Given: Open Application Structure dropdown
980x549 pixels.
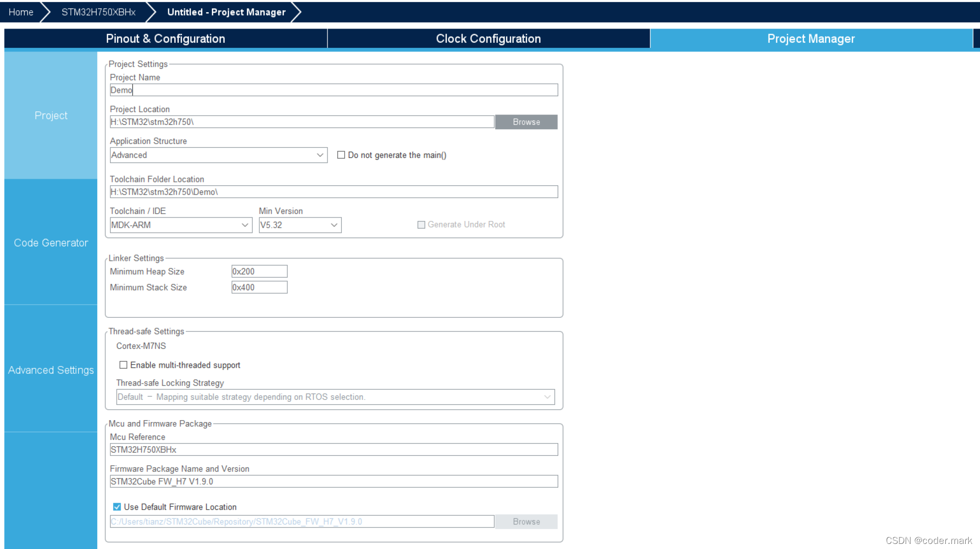Looking at the screenshot, I should [219, 155].
